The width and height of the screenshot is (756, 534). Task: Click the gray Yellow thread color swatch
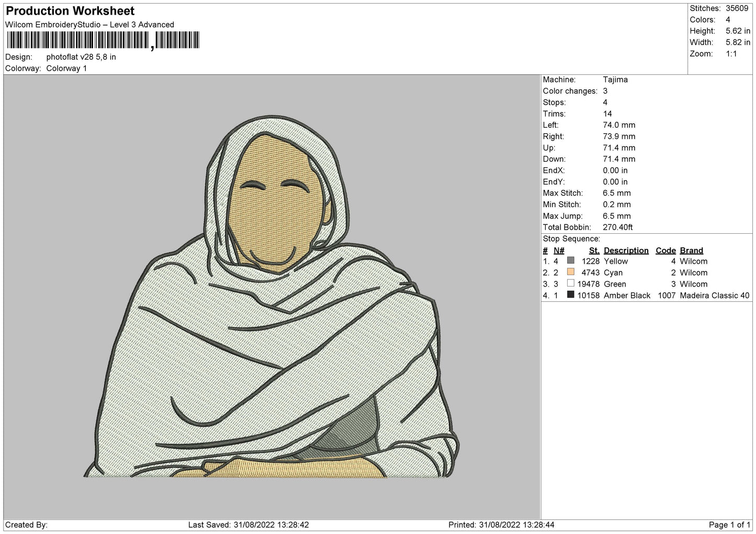point(570,260)
